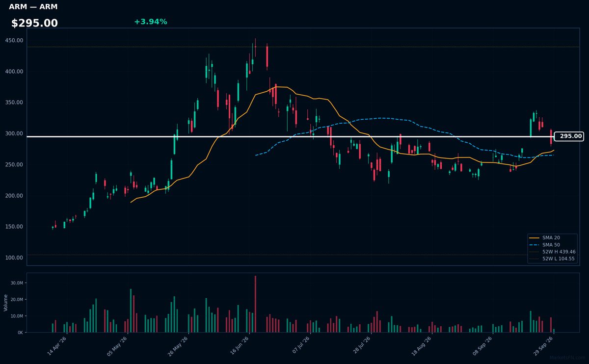Viewport: 589px width, 364px height.
Task: Click the 20.0M volume axis label
Action: click(17, 299)
